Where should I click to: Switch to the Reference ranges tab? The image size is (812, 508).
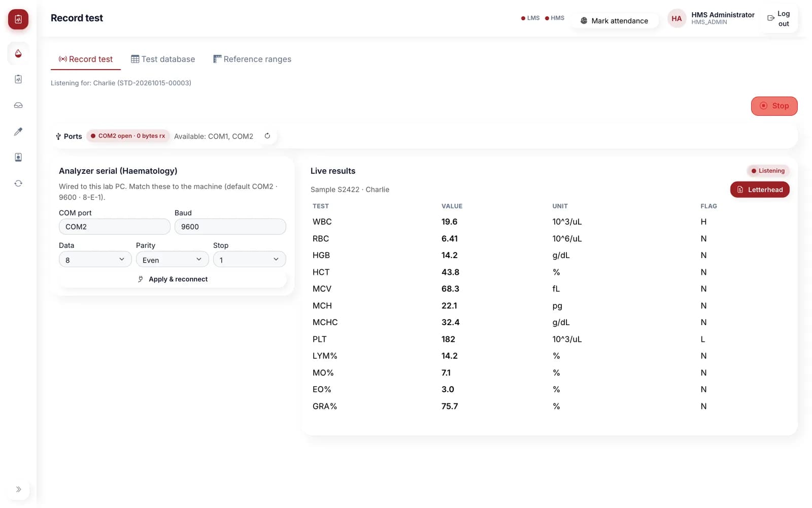coord(252,59)
